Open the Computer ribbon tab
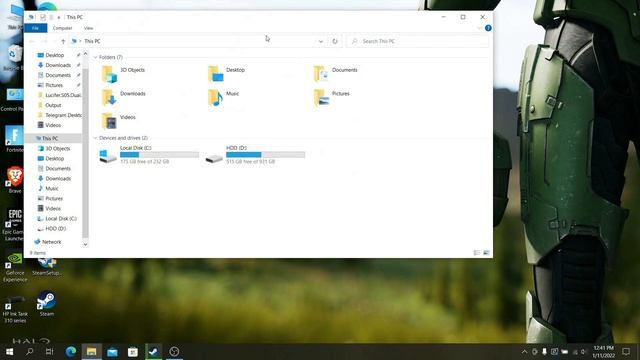The height and width of the screenshot is (360, 640). point(62,28)
